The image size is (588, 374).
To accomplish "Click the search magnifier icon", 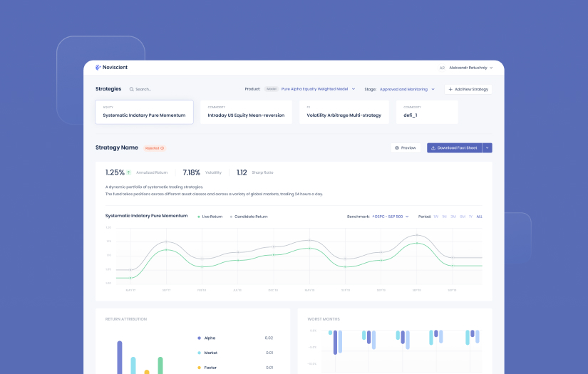I will tap(132, 89).
